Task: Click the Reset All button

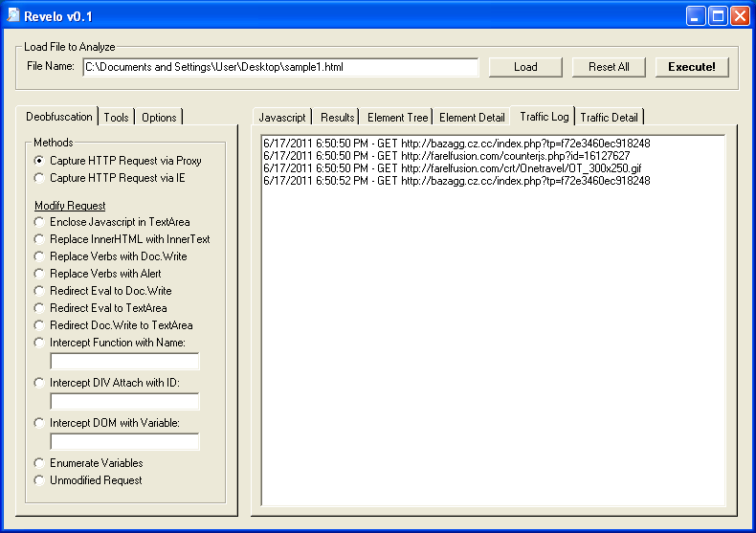Action: [609, 67]
